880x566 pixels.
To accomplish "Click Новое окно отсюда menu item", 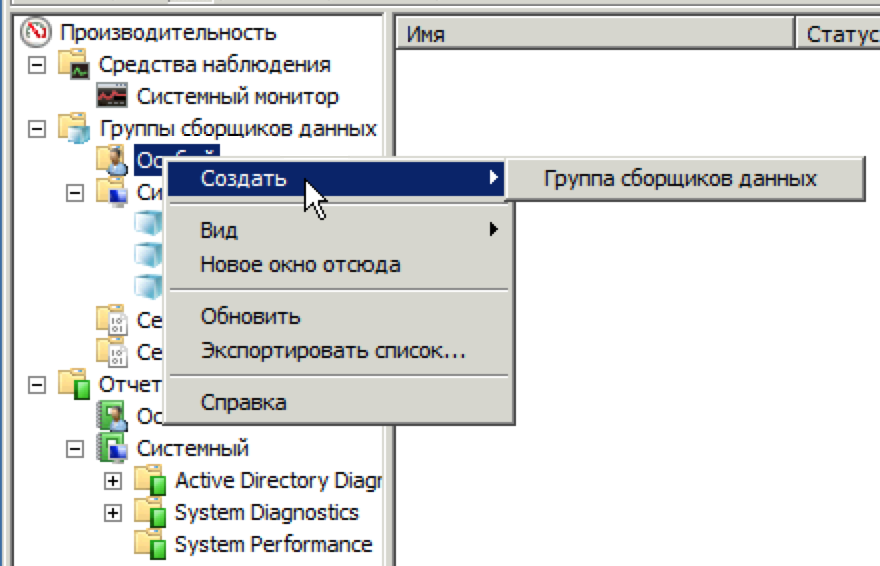I will (300, 265).
